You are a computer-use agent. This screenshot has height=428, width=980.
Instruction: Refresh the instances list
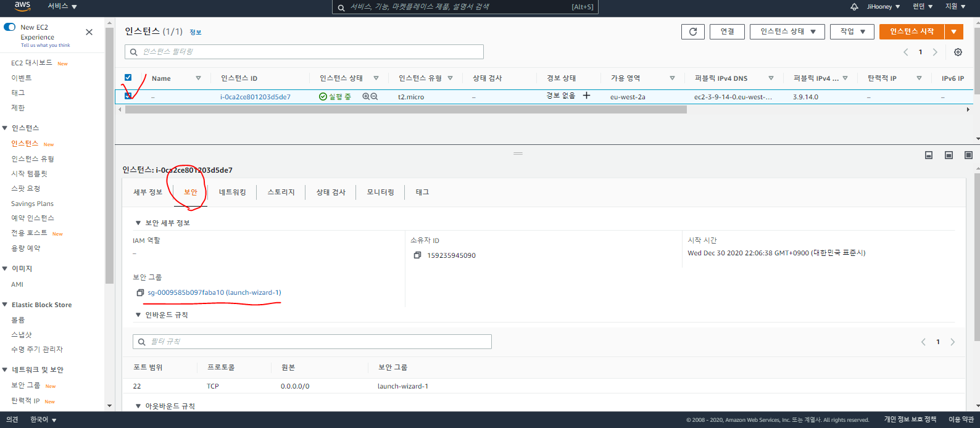[693, 31]
